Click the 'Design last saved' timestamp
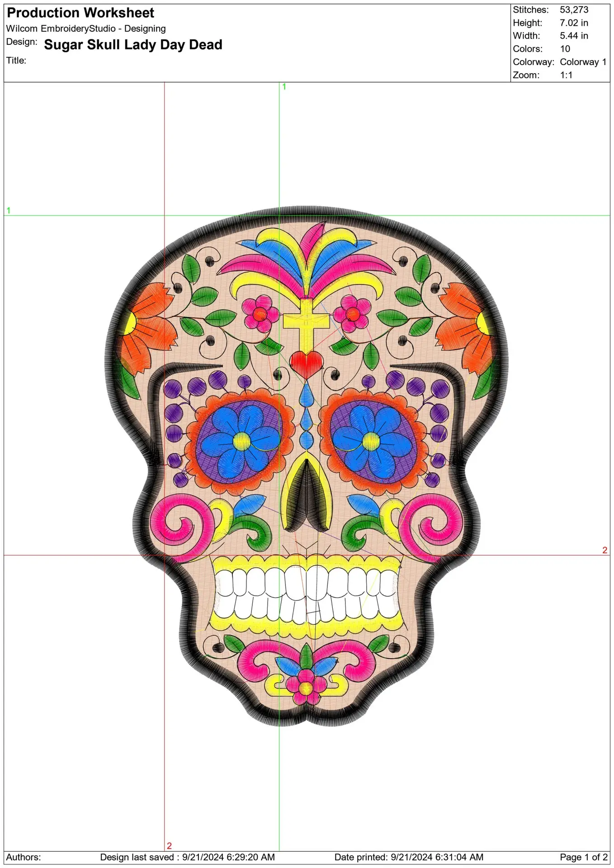 pos(187,857)
